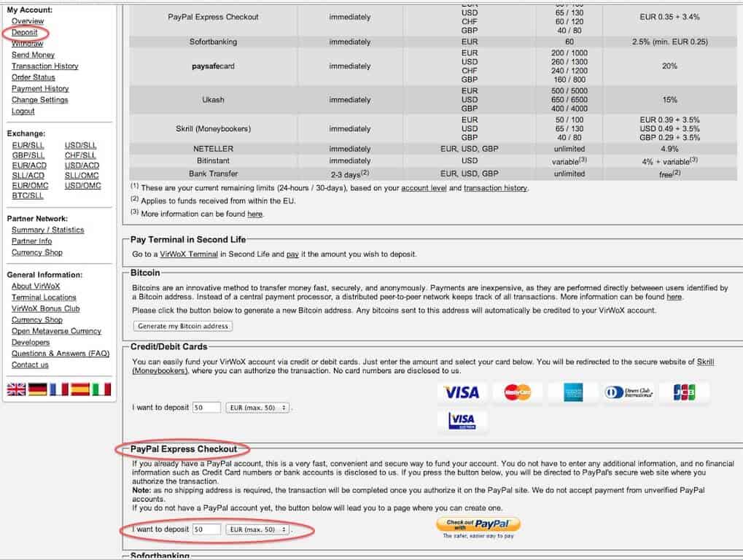Open the BTC/SLL exchange link
This screenshot has width=743, height=560.
28,195
